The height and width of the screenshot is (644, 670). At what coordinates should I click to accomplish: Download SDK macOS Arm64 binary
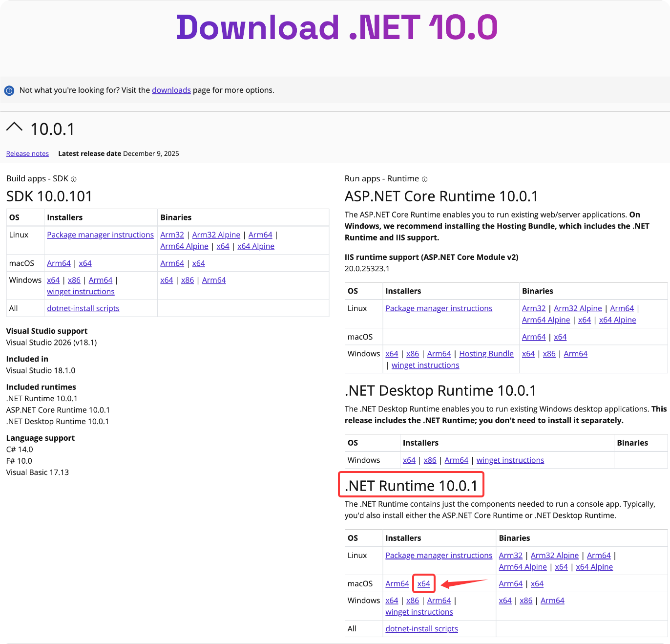(172, 263)
